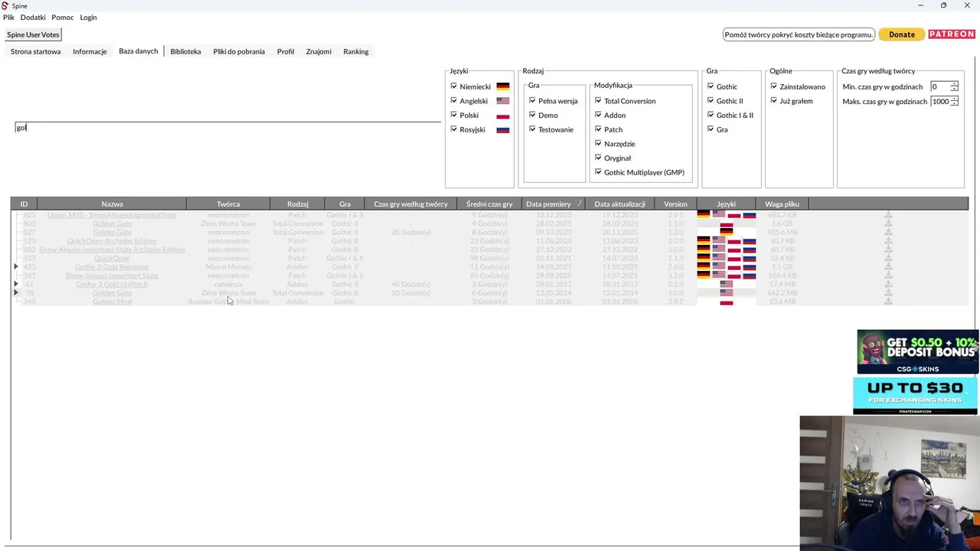Click the yellow Donate button
The image size is (980, 551).
tap(901, 34)
